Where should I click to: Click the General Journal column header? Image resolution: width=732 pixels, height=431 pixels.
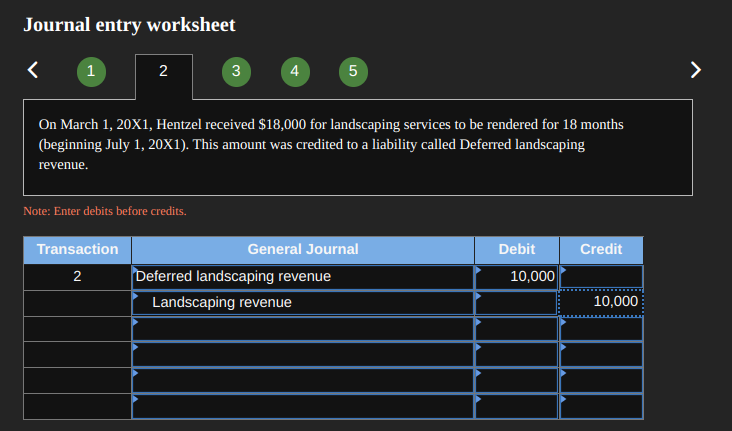pyautogui.click(x=303, y=250)
